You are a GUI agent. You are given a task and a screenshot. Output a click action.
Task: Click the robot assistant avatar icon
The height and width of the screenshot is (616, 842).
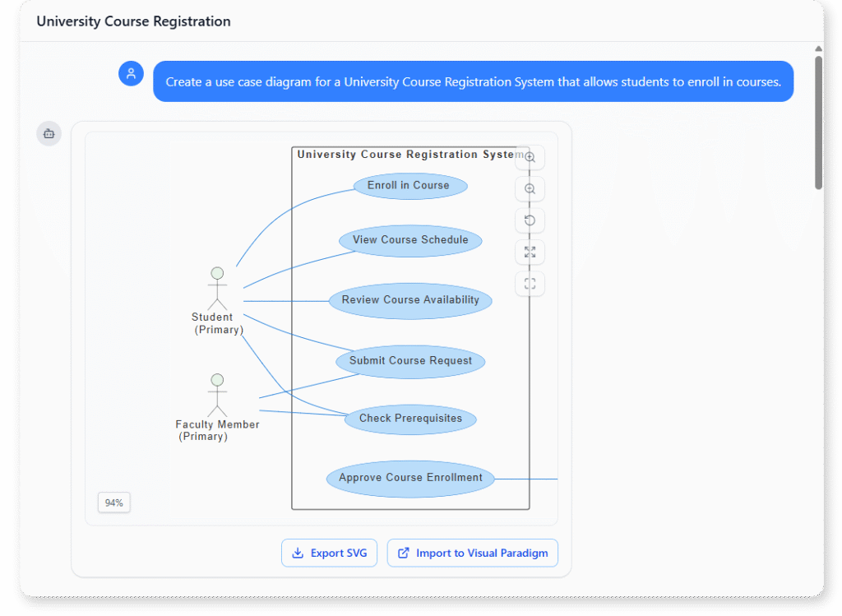[49, 133]
